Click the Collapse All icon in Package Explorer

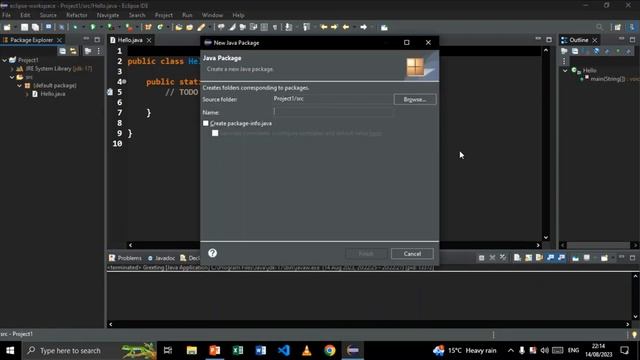62,51
